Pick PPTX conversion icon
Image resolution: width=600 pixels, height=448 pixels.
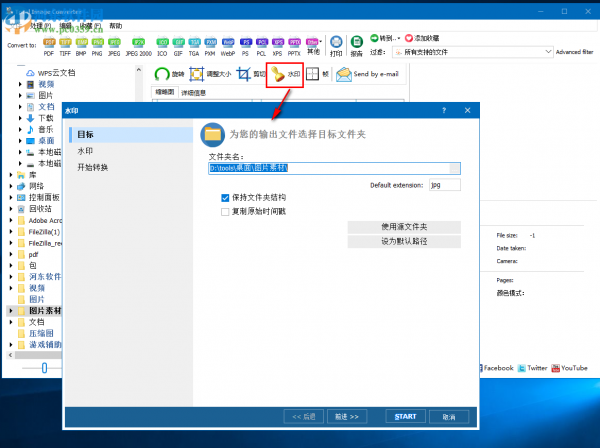coord(294,46)
